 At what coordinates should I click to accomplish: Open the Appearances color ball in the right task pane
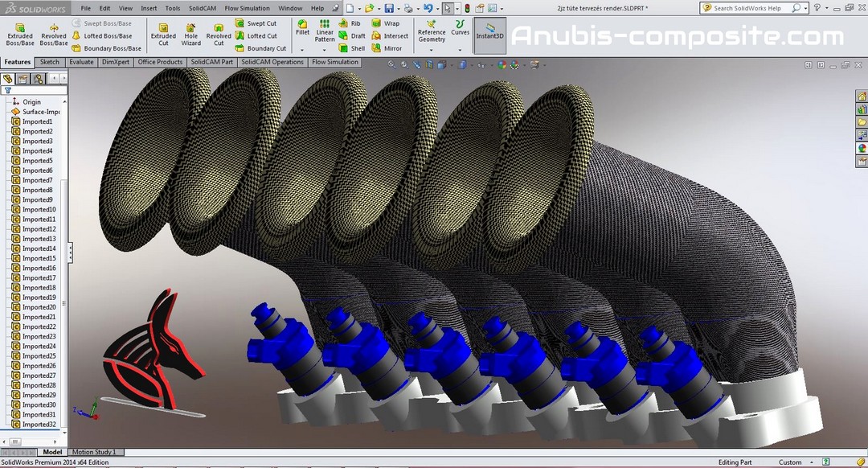862,148
